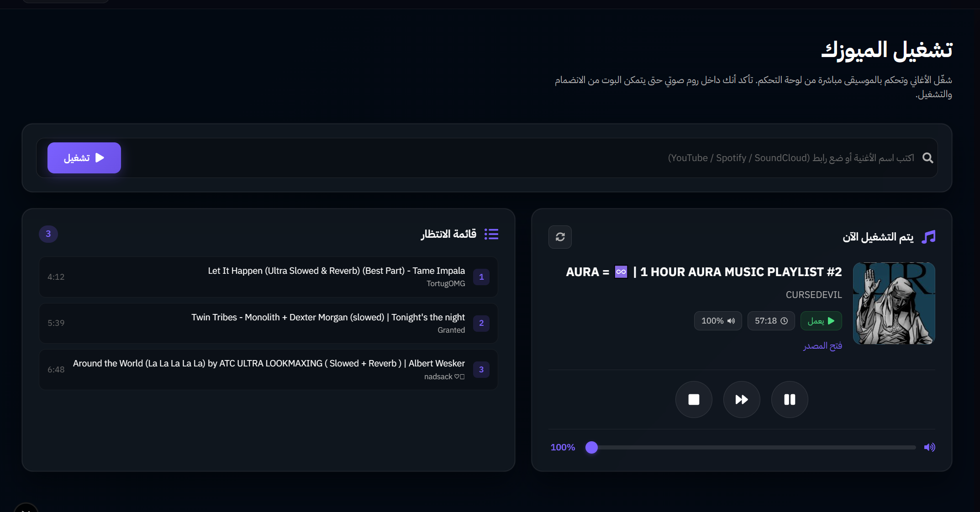The image size is (980, 512).
Task: Click the music note icon
Action: 928,237
